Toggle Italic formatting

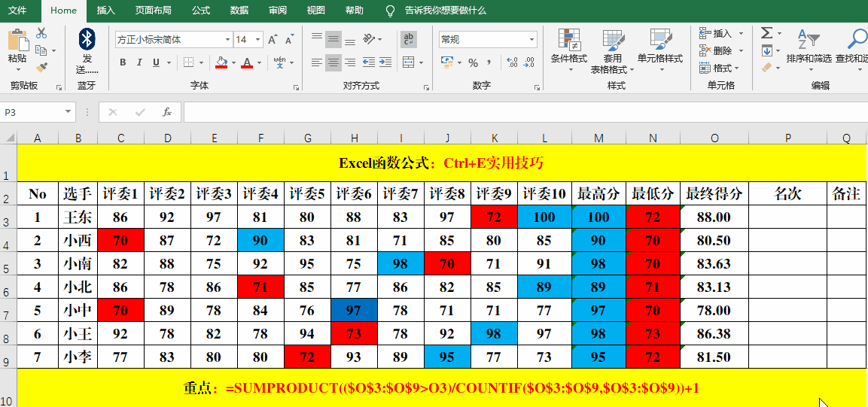(140, 62)
